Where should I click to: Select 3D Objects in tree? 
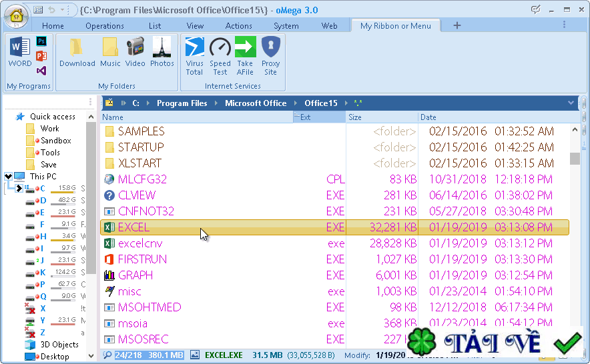[x=59, y=345]
